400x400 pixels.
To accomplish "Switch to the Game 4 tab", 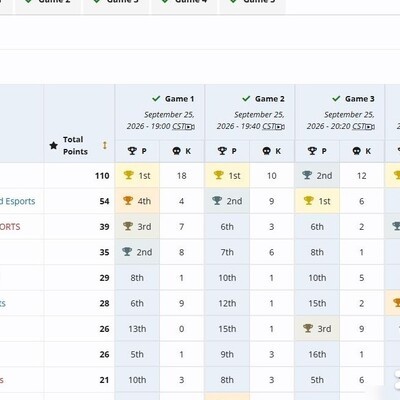I will click(184, 3).
